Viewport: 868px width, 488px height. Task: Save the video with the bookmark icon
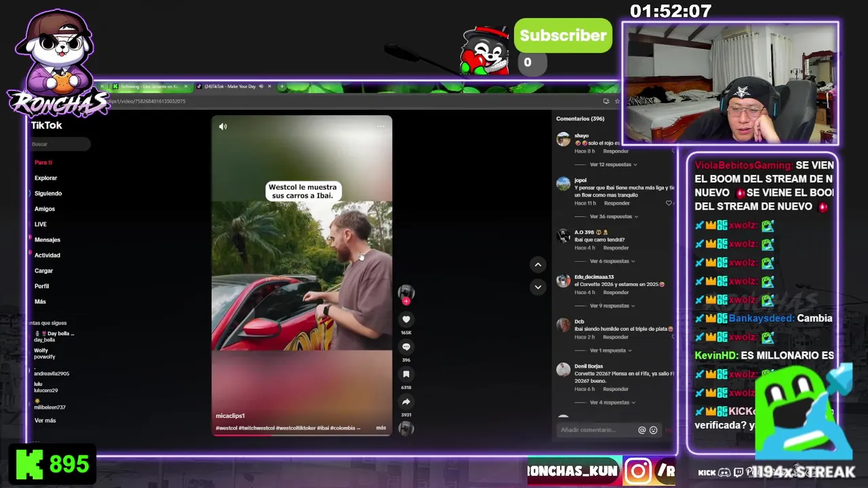coord(406,374)
